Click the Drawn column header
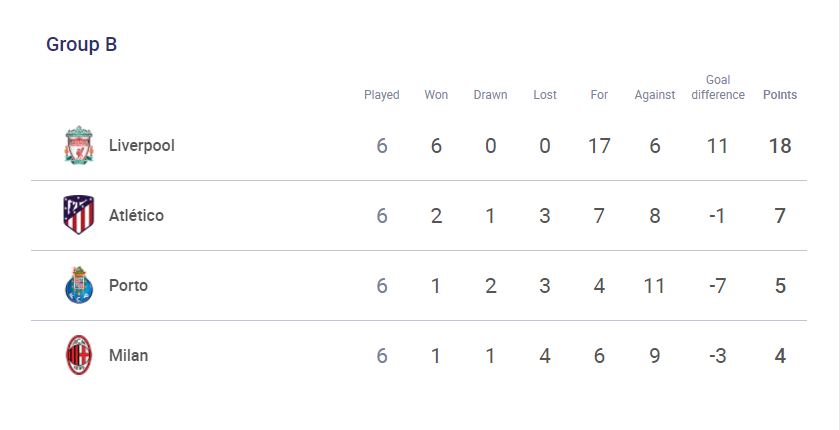This screenshot has height=430, width=840. (490, 95)
